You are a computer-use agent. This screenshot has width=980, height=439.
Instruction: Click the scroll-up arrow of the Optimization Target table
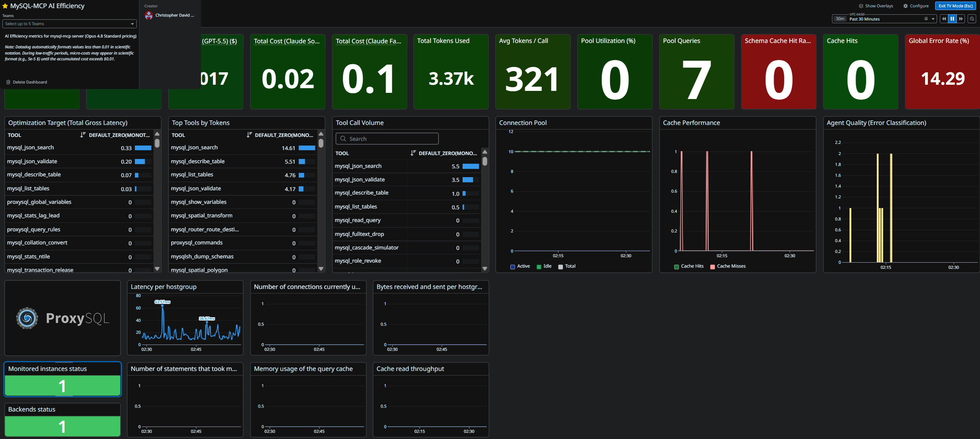157,134
